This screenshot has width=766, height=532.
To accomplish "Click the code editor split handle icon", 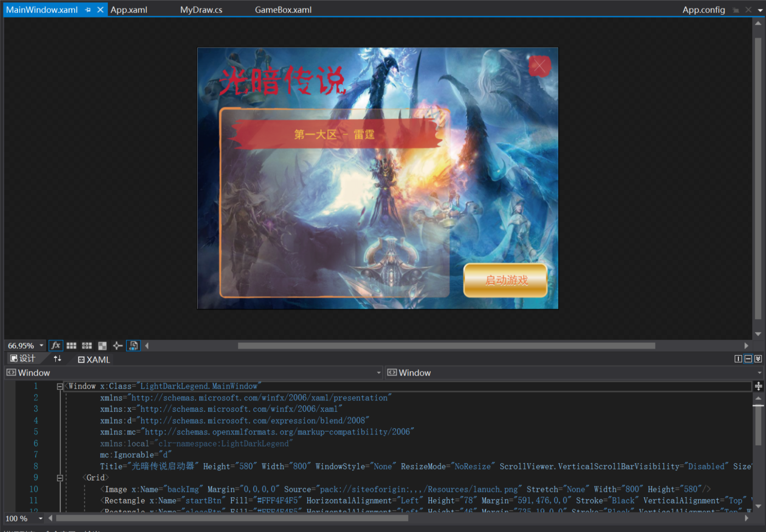I will coord(758,387).
